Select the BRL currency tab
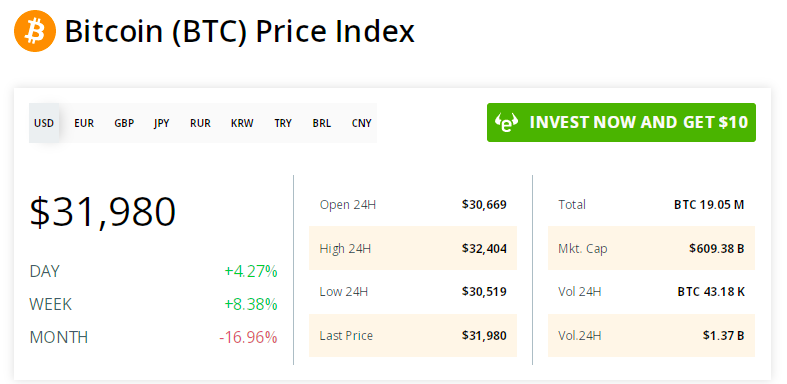This screenshot has width=787, height=384. [x=322, y=123]
